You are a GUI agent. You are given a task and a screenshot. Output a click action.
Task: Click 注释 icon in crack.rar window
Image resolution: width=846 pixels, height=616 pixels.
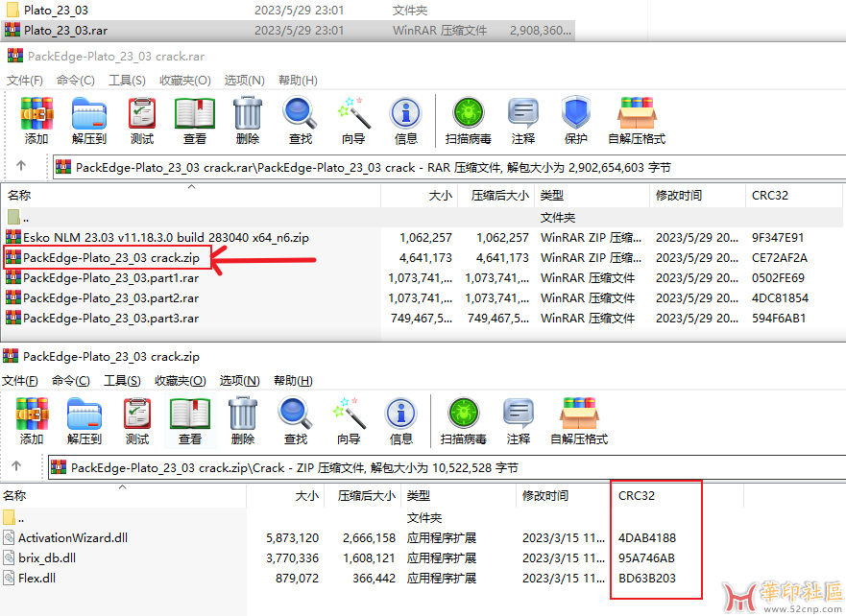[x=522, y=114]
